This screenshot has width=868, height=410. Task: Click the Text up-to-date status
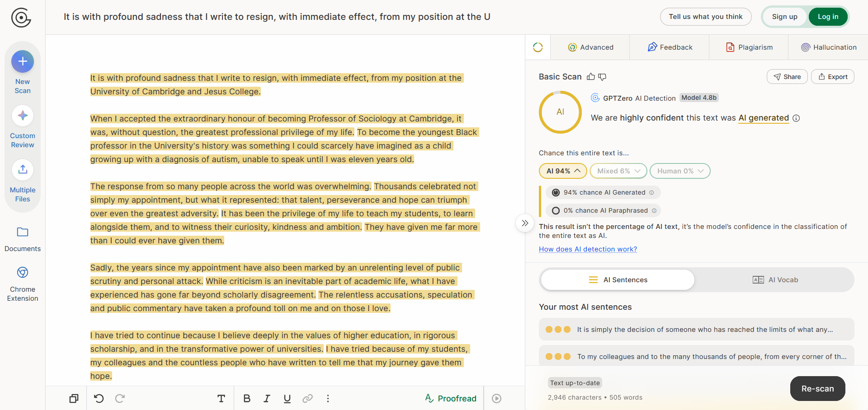click(575, 383)
